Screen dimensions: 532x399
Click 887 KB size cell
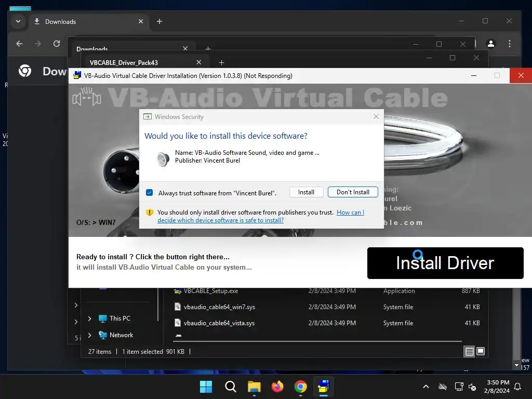click(471, 291)
